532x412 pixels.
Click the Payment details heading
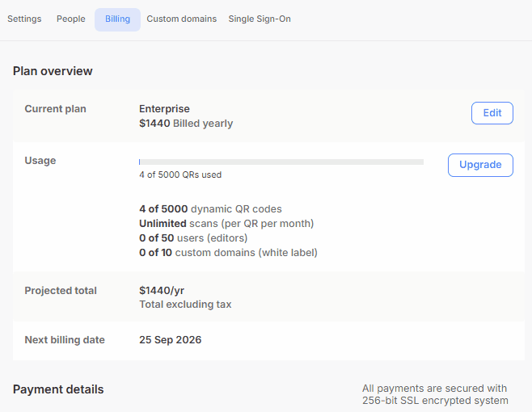coord(58,389)
